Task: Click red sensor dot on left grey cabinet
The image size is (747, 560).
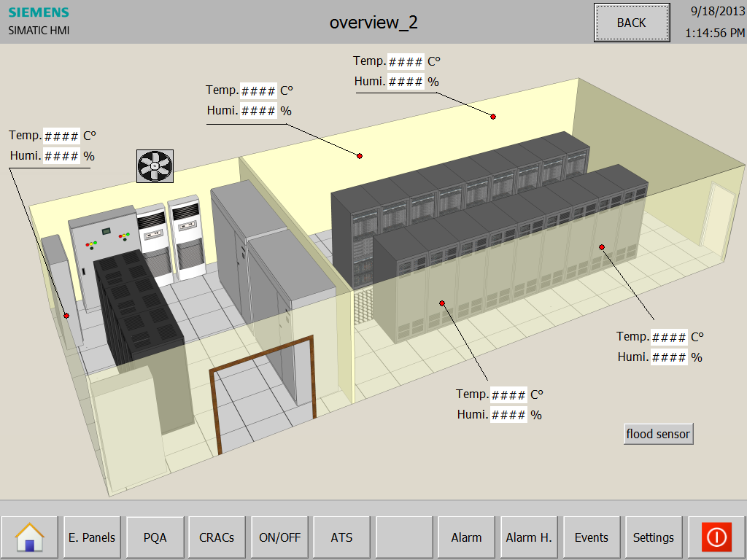Action: tap(66, 316)
